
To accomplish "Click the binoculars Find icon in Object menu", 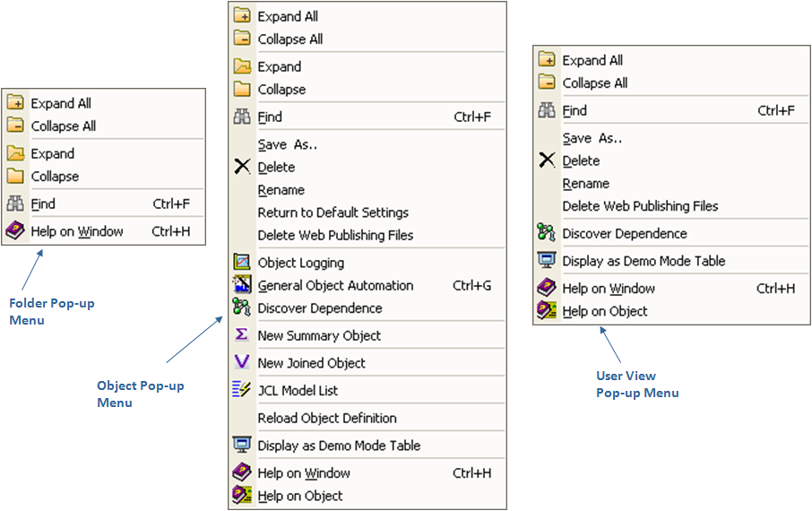I will 242,117.
